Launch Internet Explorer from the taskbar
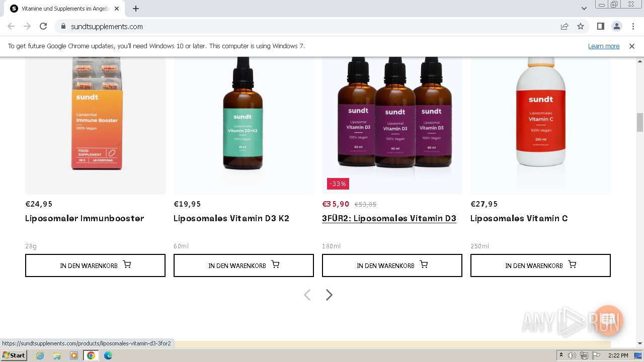The image size is (644, 362). pos(40,355)
